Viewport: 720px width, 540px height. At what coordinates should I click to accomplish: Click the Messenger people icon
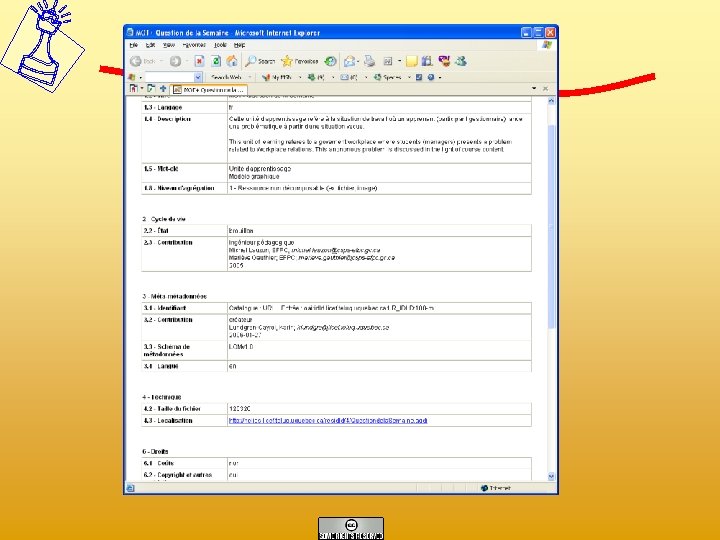[x=461, y=61]
